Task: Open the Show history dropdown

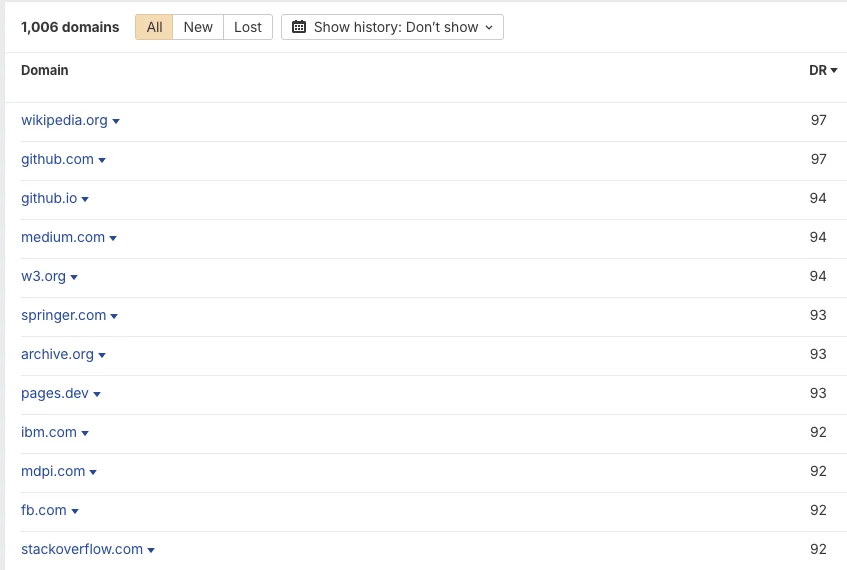Action: coord(392,27)
